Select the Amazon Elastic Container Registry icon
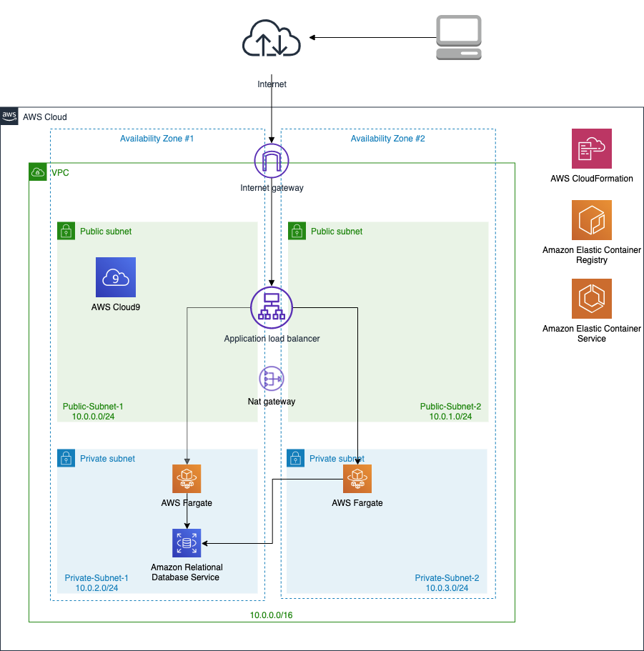Screen dimensions: 644x651 [x=592, y=220]
